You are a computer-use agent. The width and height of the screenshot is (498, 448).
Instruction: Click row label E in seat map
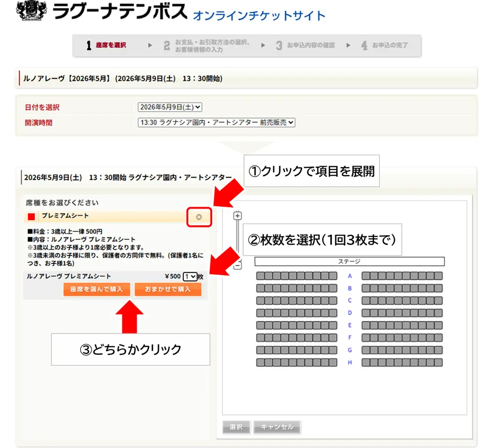click(350, 325)
